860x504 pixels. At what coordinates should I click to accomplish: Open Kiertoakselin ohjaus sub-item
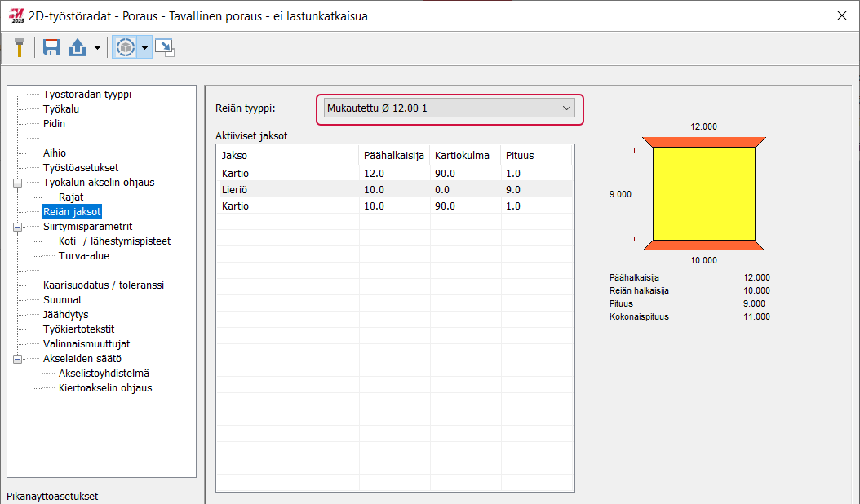(x=105, y=387)
